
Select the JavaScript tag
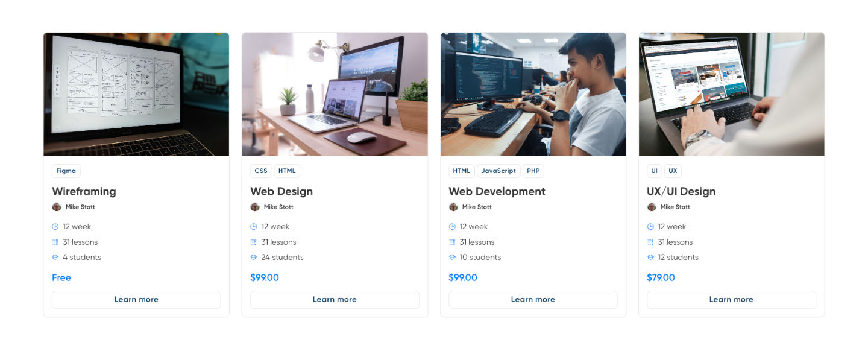click(x=498, y=171)
